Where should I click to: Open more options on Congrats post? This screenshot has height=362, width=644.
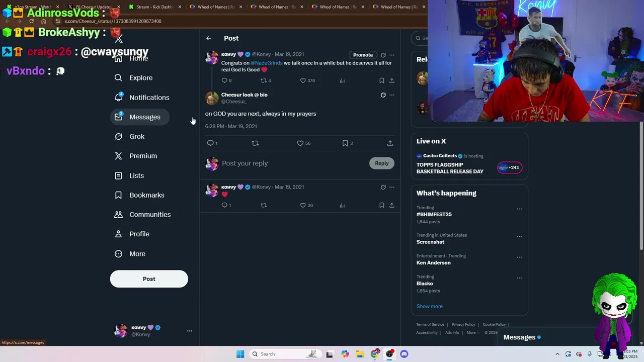point(392,55)
